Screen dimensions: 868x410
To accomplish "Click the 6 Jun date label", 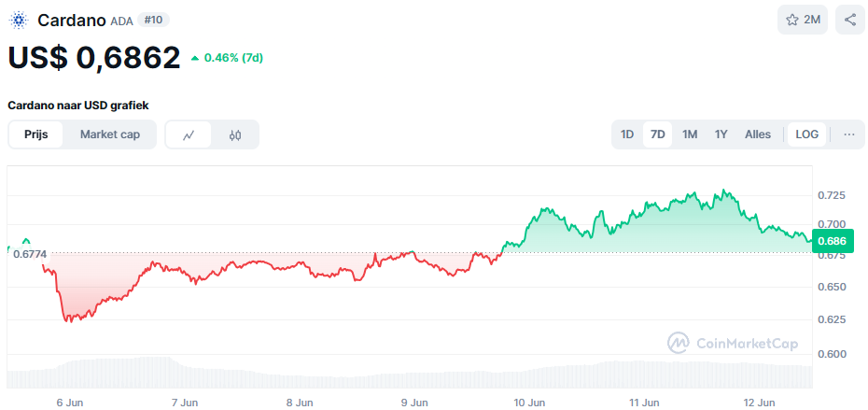I will pyautogui.click(x=70, y=402).
